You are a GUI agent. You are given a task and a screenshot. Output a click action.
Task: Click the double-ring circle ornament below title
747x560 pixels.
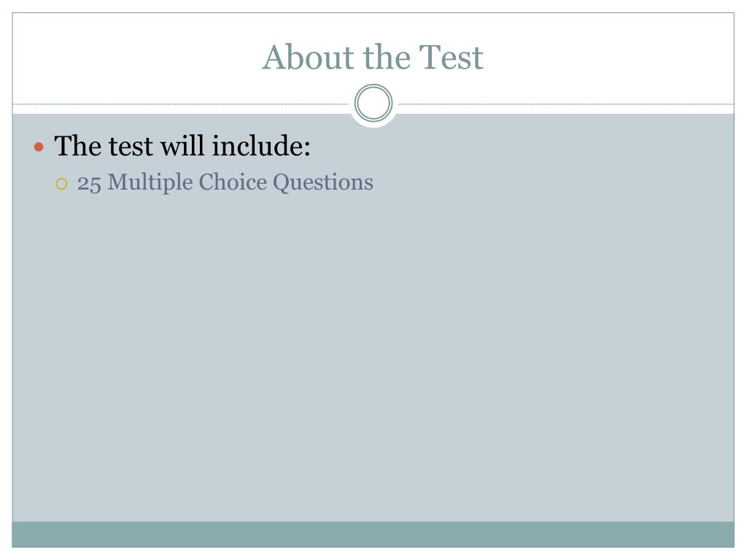coord(373,103)
